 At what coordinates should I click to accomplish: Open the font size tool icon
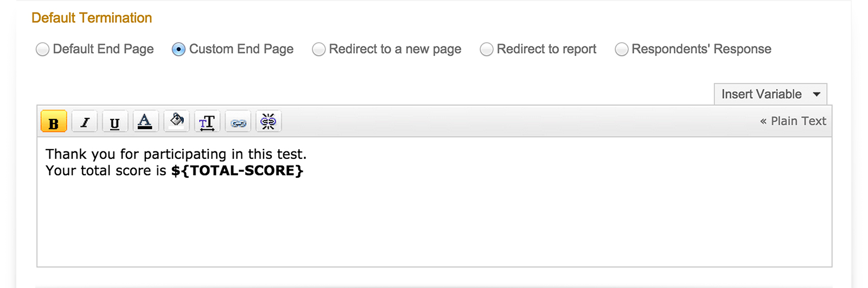(x=207, y=121)
